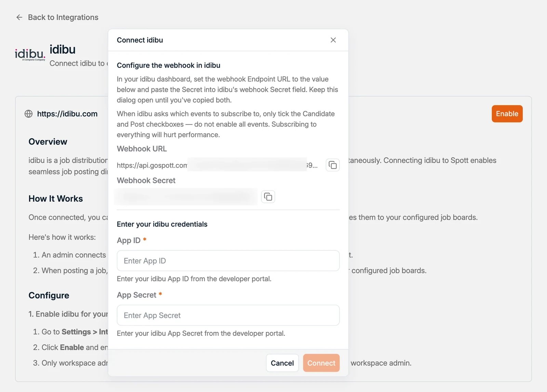The image size is (547, 392).
Task: Click the 'Webhook URL' label
Action: (142, 149)
